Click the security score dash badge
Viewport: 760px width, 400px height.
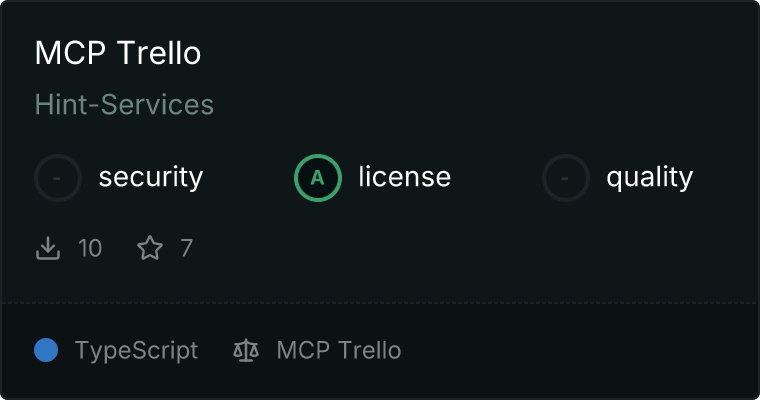[58, 178]
